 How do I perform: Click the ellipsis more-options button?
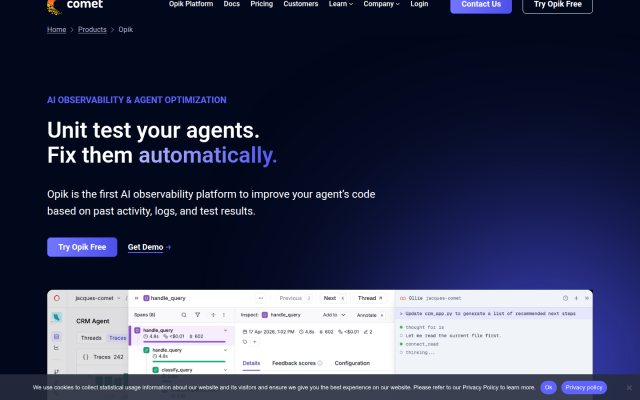pyautogui.click(x=261, y=298)
